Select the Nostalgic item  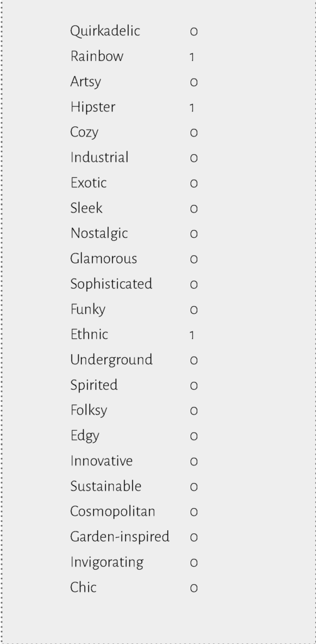click(x=99, y=234)
